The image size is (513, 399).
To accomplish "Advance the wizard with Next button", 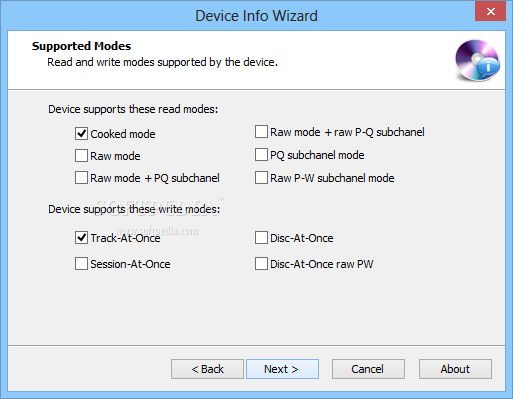I will pos(282,369).
